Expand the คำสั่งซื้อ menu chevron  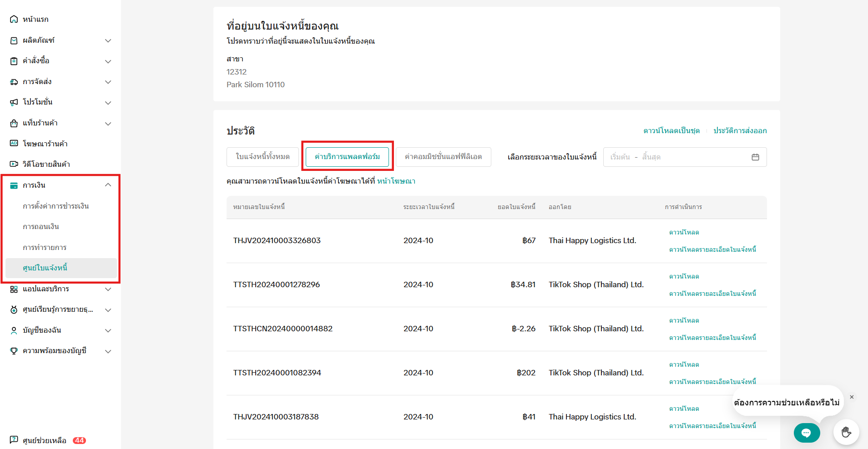(x=108, y=61)
